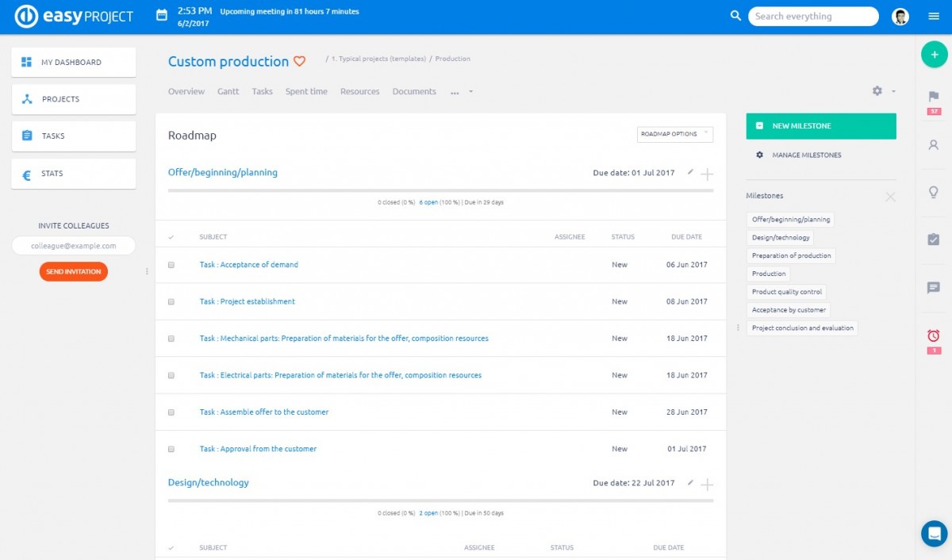Open the green plus quick-add button
952x560 pixels.
click(934, 55)
